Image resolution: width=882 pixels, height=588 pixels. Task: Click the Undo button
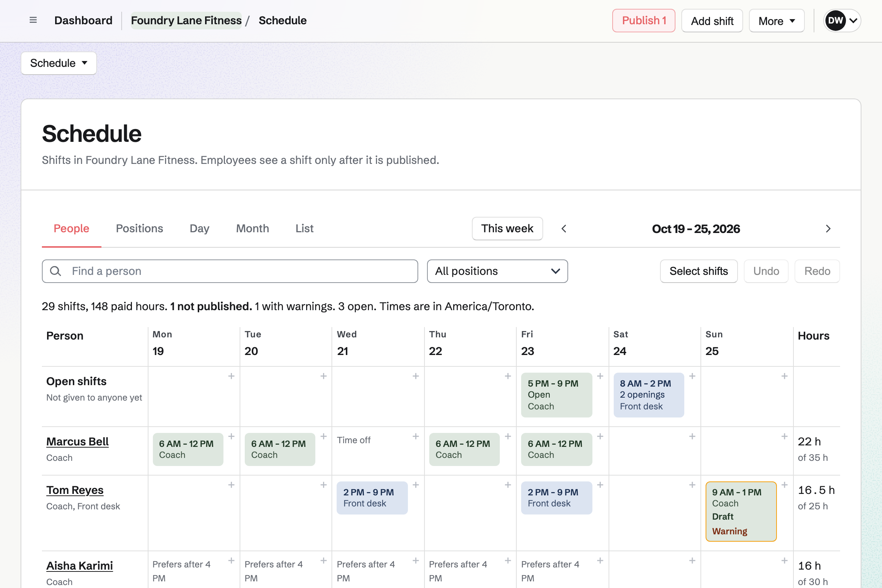point(766,271)
